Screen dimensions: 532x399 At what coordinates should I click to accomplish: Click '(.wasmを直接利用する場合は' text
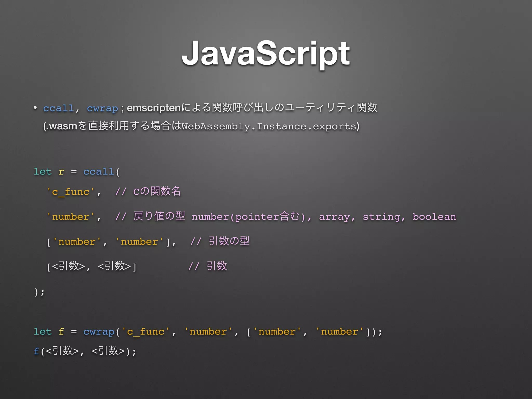pyautogui.click(x=112, y=126)
